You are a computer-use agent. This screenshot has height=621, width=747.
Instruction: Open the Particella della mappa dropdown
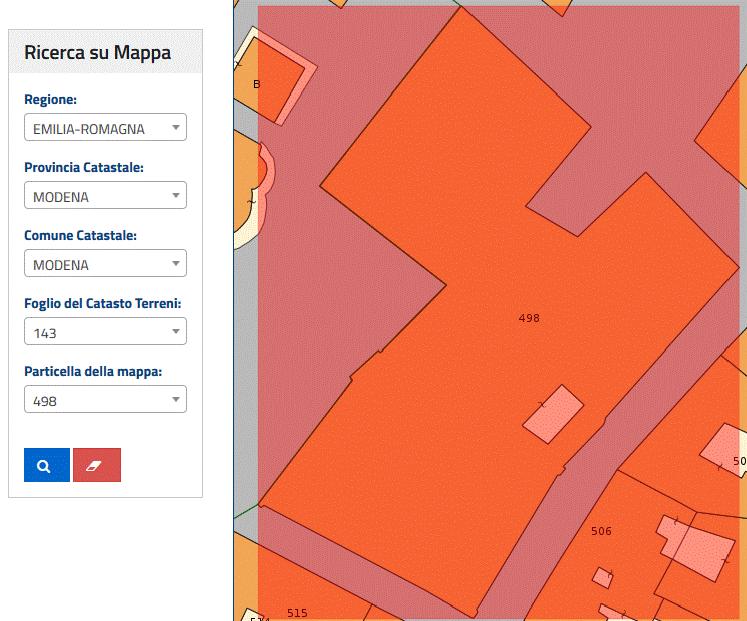[x=105, y=400]
